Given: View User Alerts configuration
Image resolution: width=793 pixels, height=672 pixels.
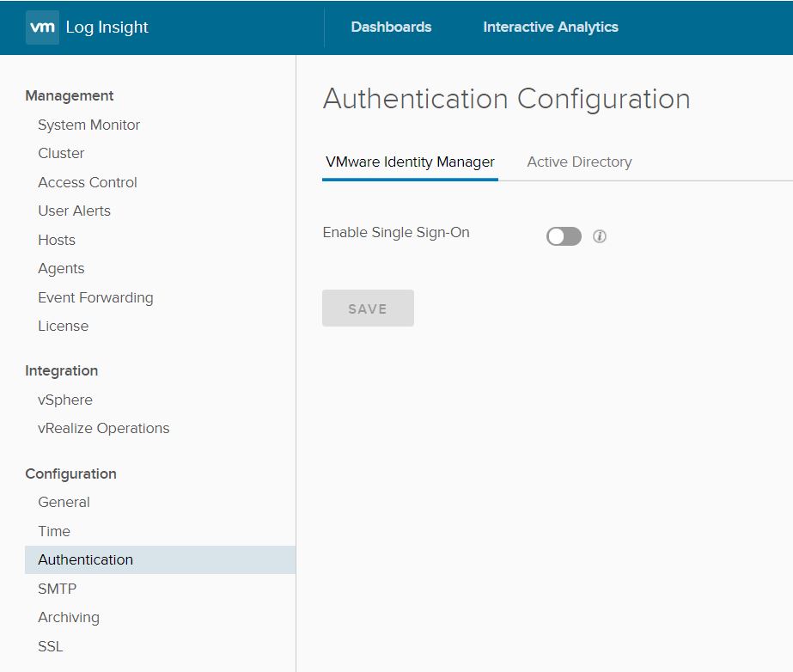Looking at the screenshot, I should pos(74,211).
